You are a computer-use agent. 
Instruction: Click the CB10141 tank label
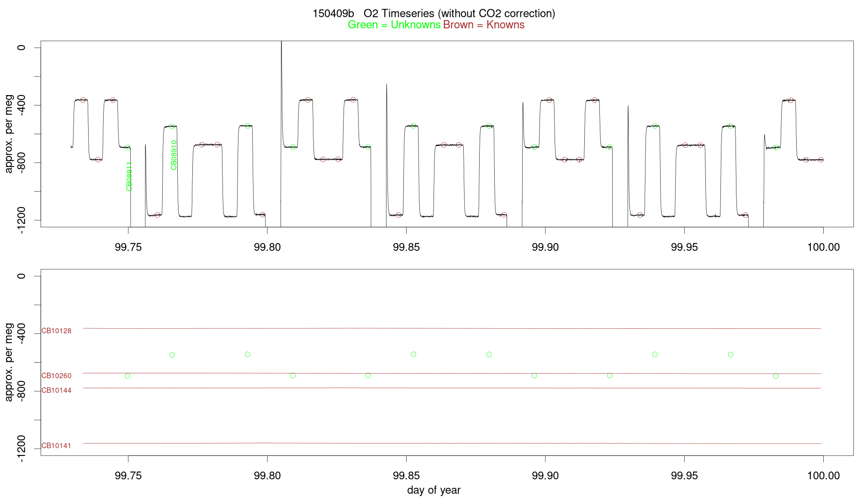pyautogui.click(x=57, y=446)
